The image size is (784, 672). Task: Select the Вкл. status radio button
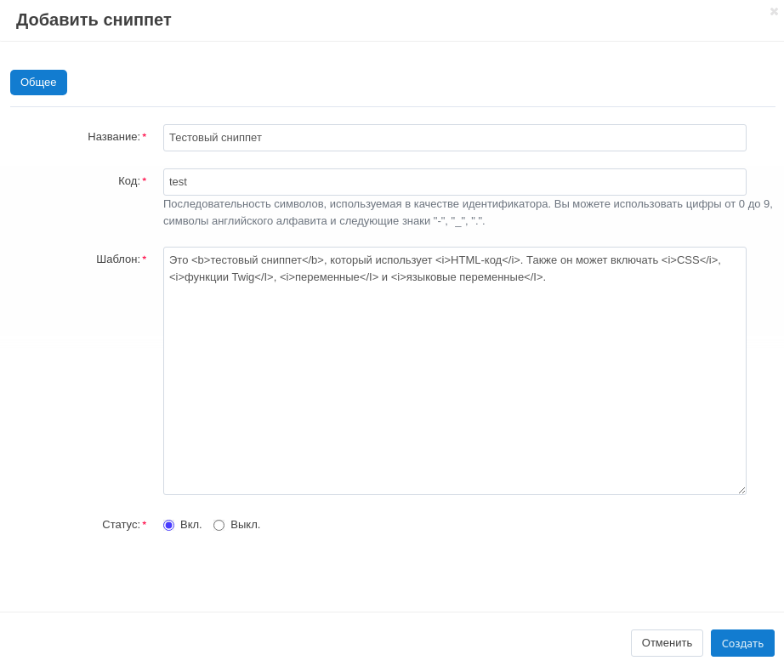click(x=168, y=525)
